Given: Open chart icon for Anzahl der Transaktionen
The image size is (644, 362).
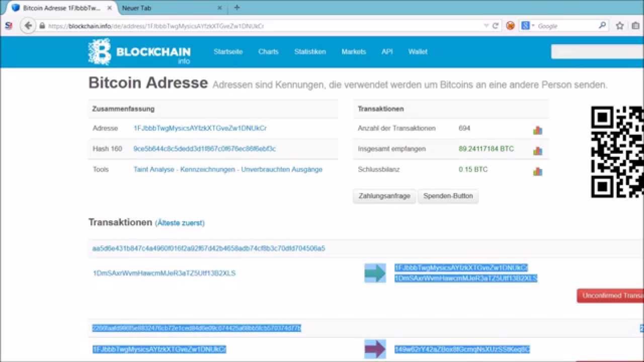Looking at the screenshot, I should pos(538,130).
